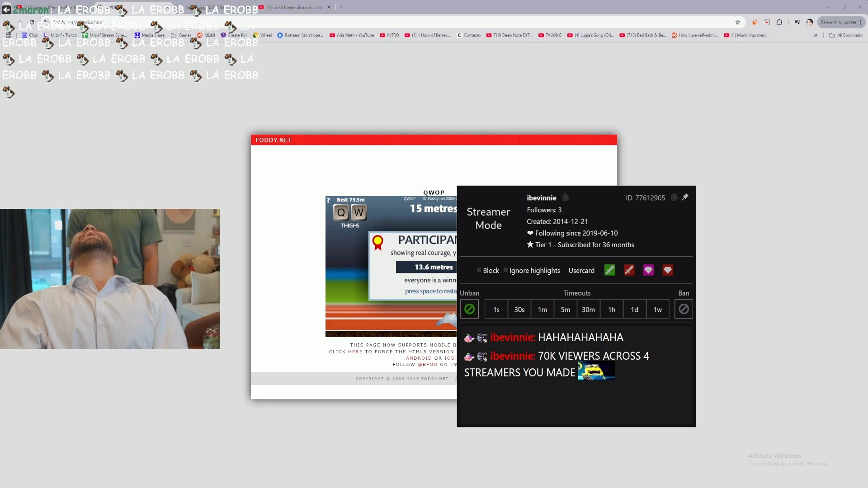Open Mizkif - Twitch bookmark

(x=60, y=35)
